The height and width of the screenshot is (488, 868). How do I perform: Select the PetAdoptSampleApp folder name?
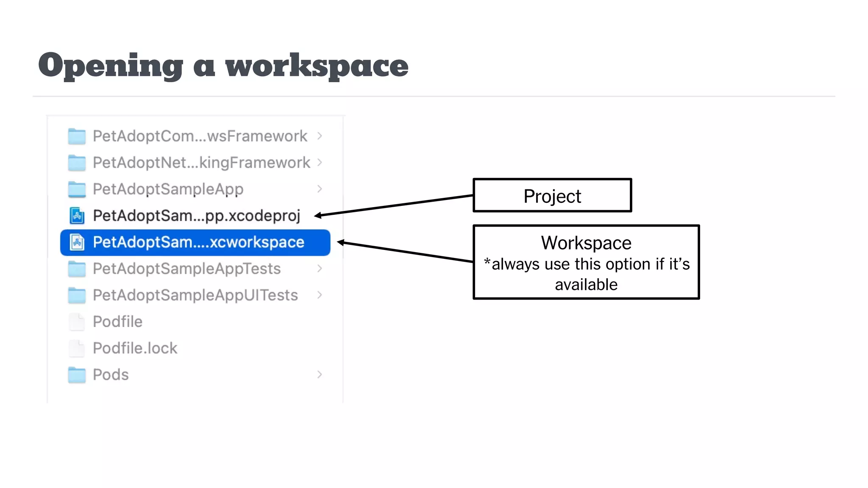point(168,189)
